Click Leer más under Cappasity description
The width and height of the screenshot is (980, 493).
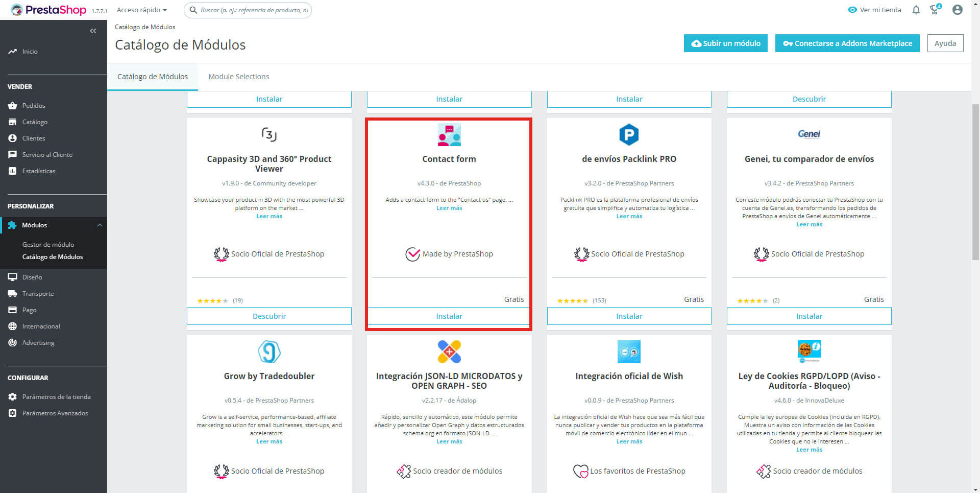[269, 216]
